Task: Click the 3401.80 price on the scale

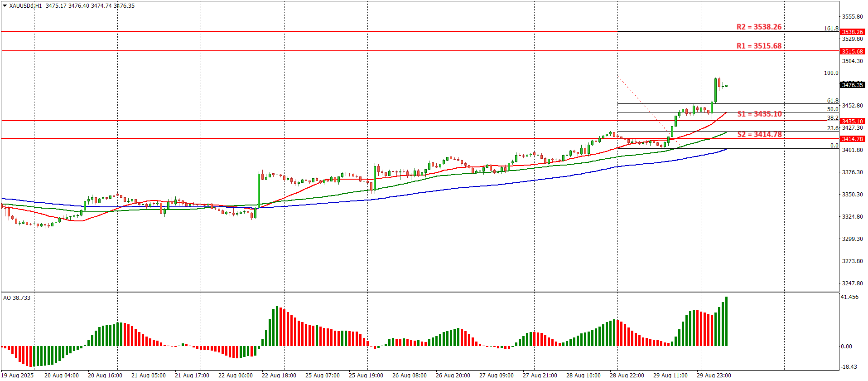Action: point(852,150)
